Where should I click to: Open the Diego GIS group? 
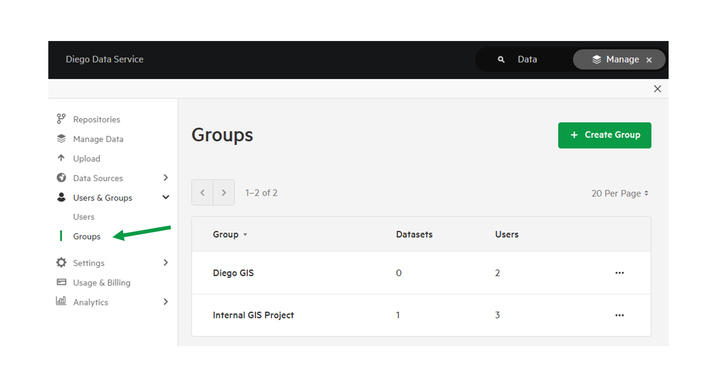click(x=233, y=273)
